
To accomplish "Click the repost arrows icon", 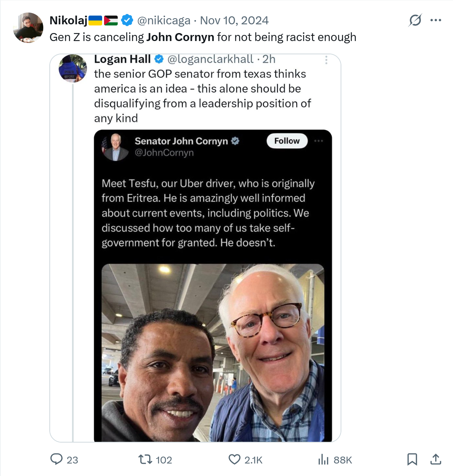I will coord(145,459).
